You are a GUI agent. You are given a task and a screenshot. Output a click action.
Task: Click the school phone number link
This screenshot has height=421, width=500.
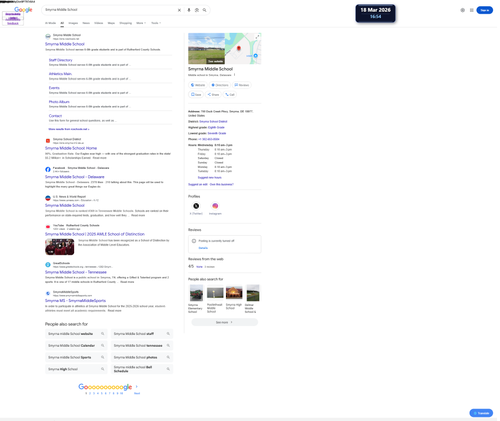point(209,139)
